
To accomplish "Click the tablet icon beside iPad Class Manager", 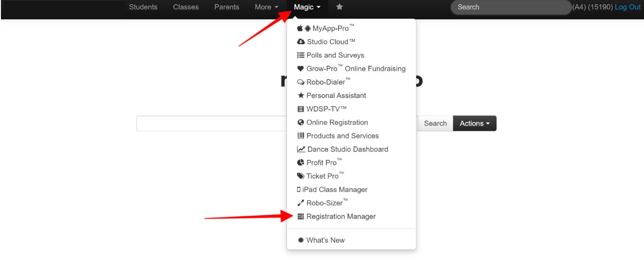I will (x=299, y=190).
